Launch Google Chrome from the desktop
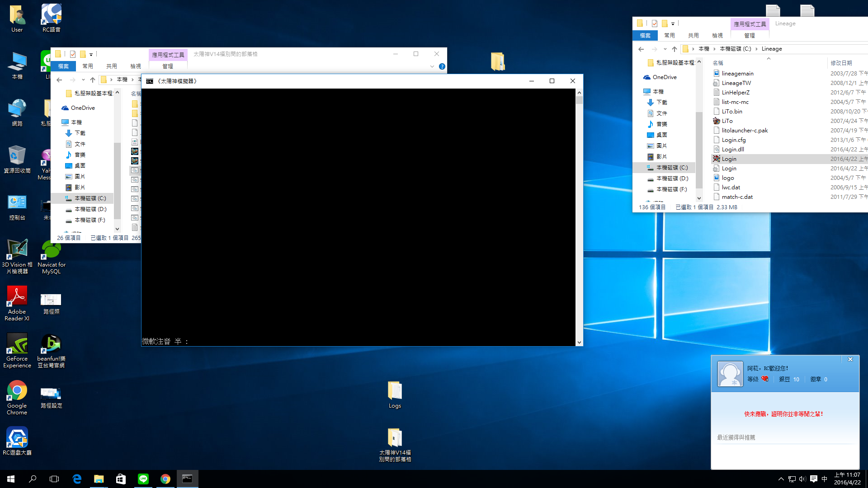The height and width of the screenshot is (488, 868). pos(17,398)
